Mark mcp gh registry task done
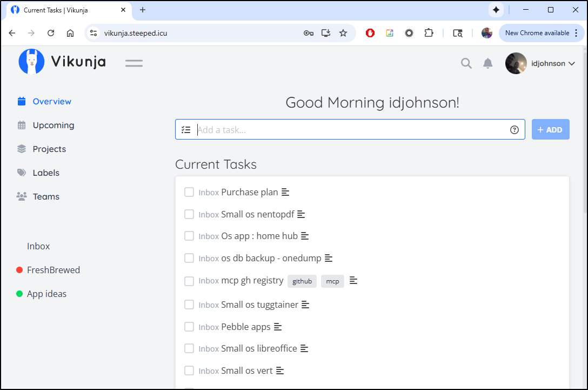Viewport: 588px width, 390px height. pos(189,281)
